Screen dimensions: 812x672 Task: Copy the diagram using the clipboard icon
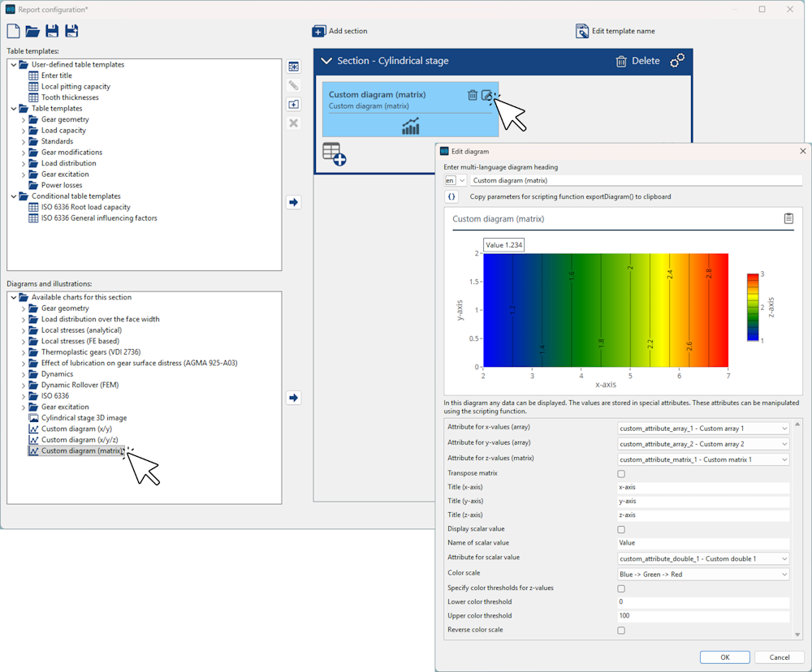tap(788, 218)
